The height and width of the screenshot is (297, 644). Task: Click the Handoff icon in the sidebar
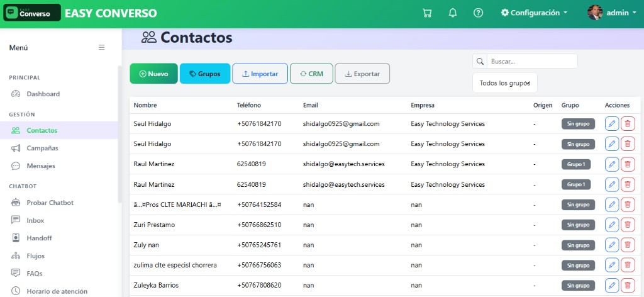[x=16, y=238]
